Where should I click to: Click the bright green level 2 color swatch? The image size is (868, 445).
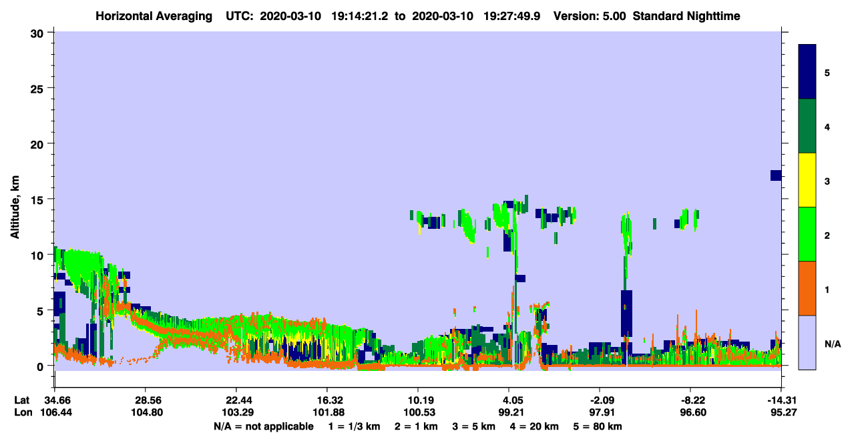click(807, 234)
